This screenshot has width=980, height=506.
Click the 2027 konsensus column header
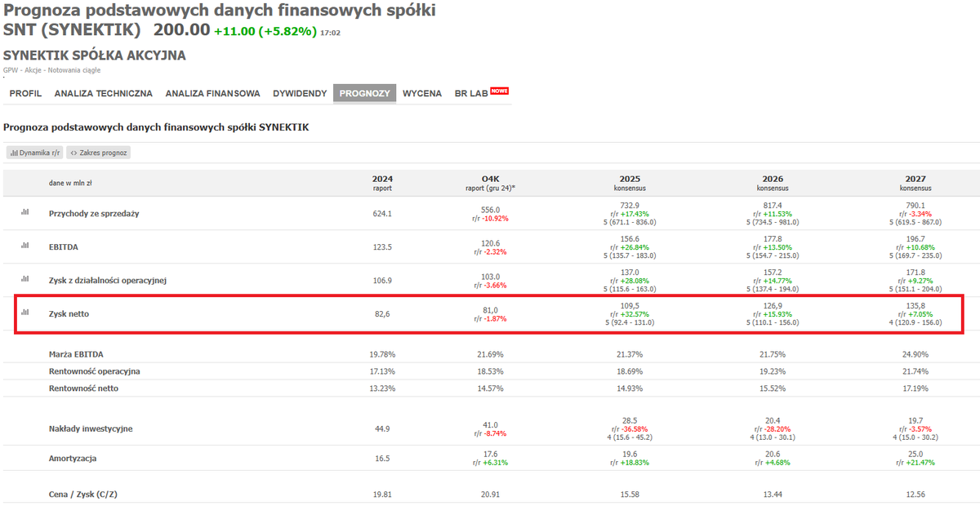point(915,183)
